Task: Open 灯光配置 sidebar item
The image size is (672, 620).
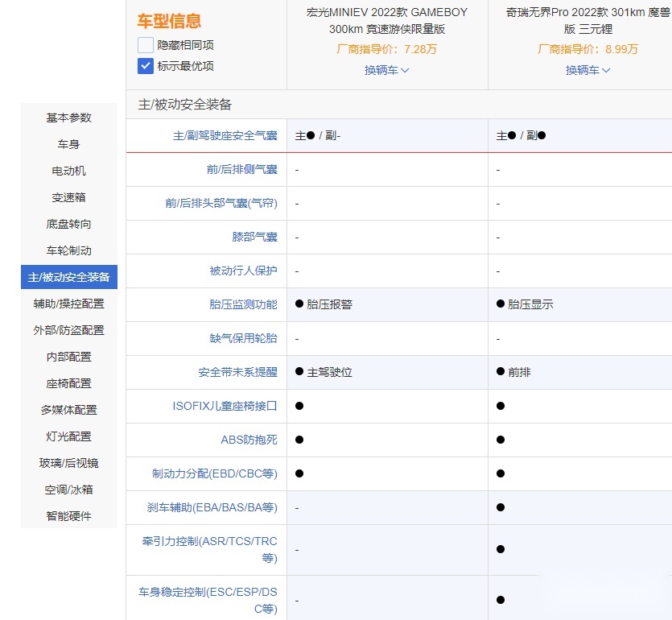Action: coord(69,436)
